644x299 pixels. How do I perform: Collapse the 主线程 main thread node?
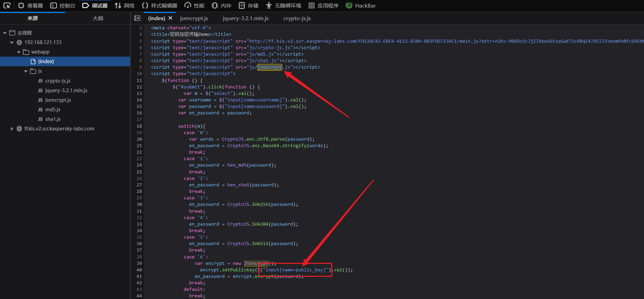pos(5,33)
